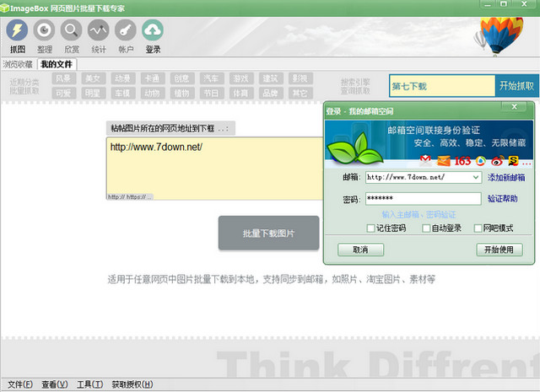The height and width of the screenshot is (392, 540).
Task: Click the hot air balloon decoration image
Action: click(499, 36)
